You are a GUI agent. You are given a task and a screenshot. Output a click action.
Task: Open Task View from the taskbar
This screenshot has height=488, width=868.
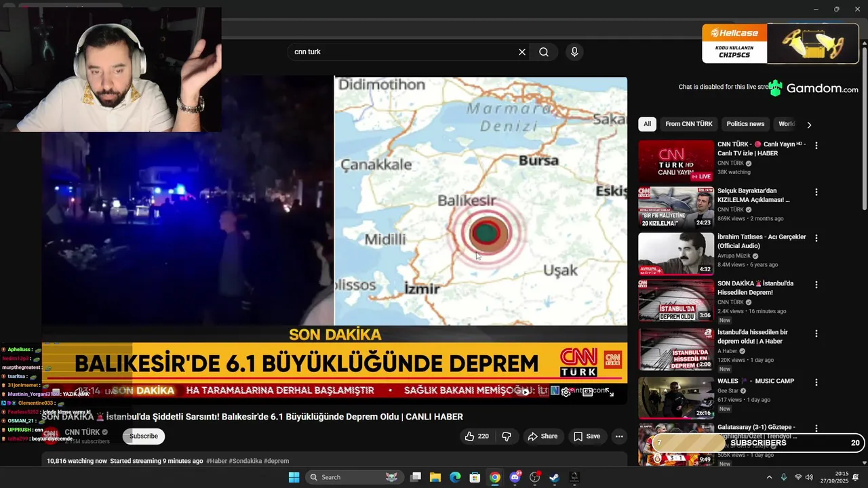[x=416, y=477]
